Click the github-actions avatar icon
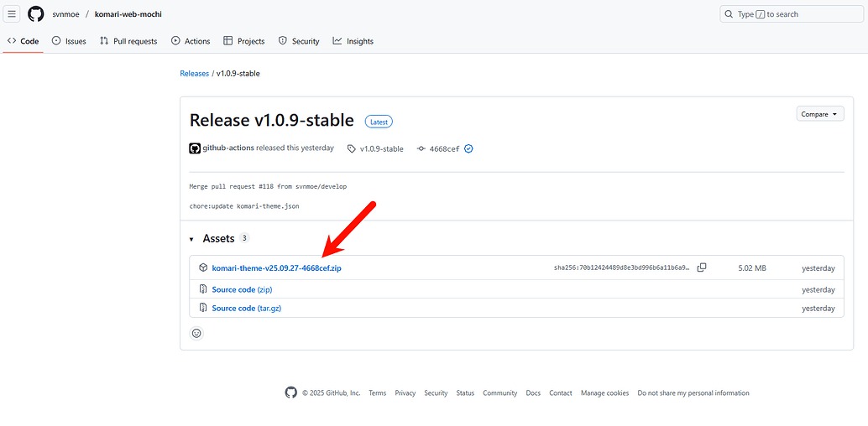The image size is (868, 426). point(195,148)
